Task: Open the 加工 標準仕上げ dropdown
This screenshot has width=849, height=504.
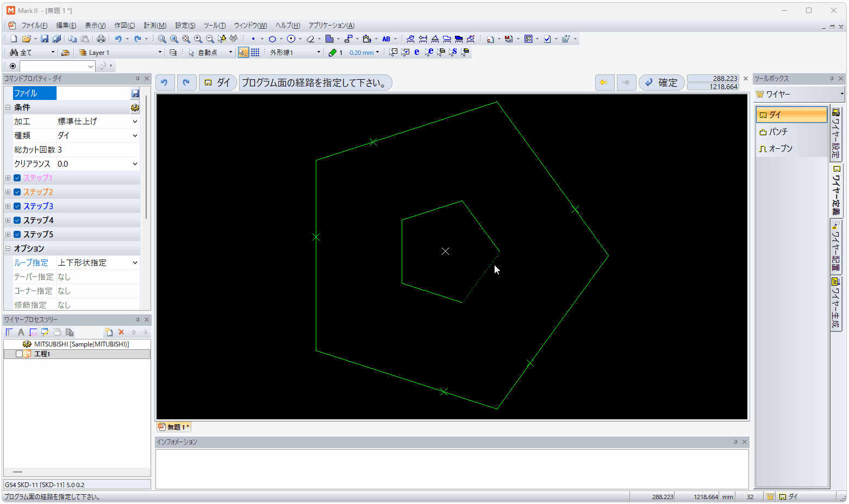Action: (135, 122)
